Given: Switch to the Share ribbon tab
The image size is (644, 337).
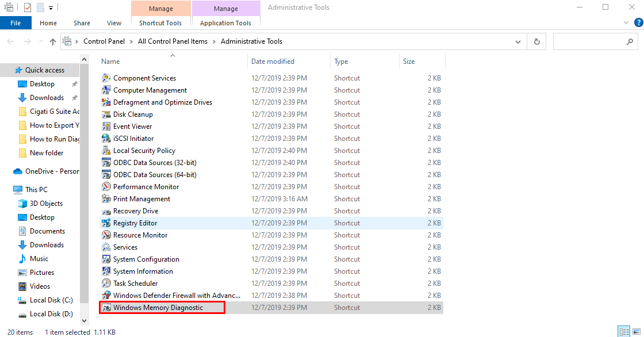Looking at the screenshot, I should 82,23.
